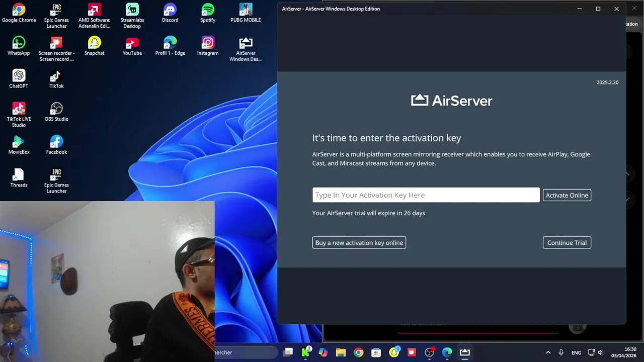The height and width of the screenshot is (362, 644).
Task: Open Chrome from the taskbar
Action: pyautogui.click(x=358, y=352)
